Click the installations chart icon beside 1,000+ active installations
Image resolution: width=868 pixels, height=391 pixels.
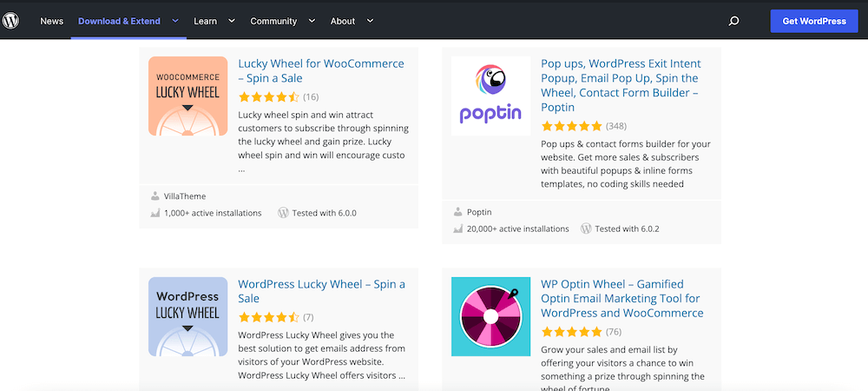[155, 213]
